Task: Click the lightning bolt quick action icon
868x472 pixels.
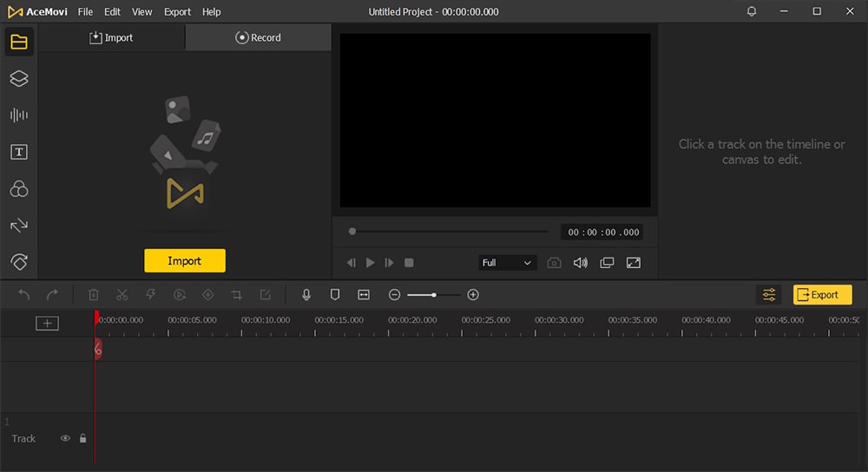Action: pyautogui.click(x=150, y=295)
